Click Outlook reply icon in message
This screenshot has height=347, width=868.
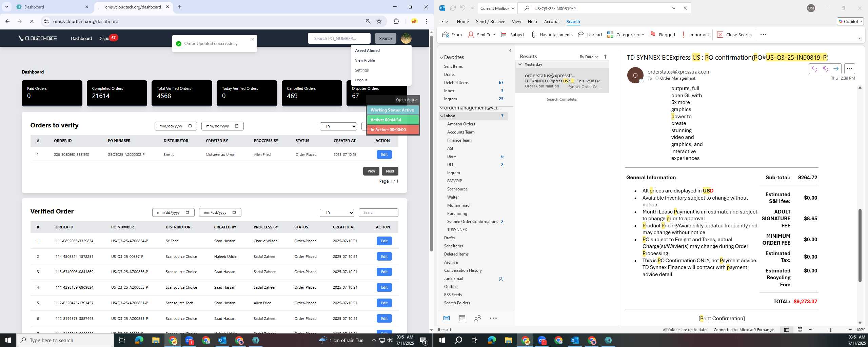tap(814, 69)
